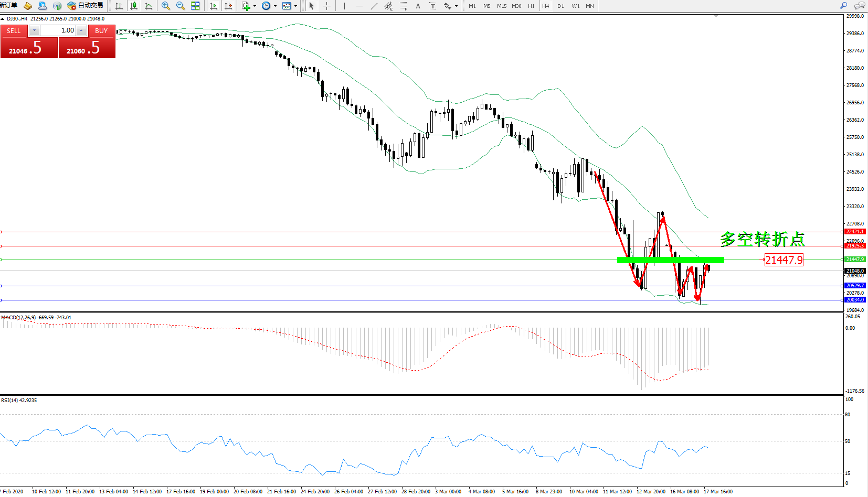Enable chart auto scroll icon
The height and width of the screenshot is (497, 868).
[214, 6]
